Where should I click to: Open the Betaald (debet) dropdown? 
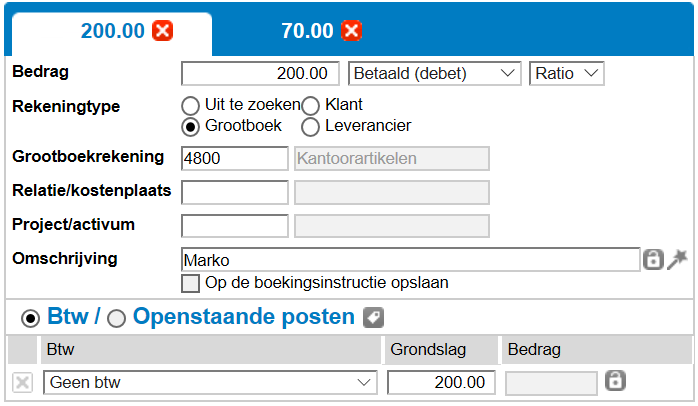coord(435,73)
